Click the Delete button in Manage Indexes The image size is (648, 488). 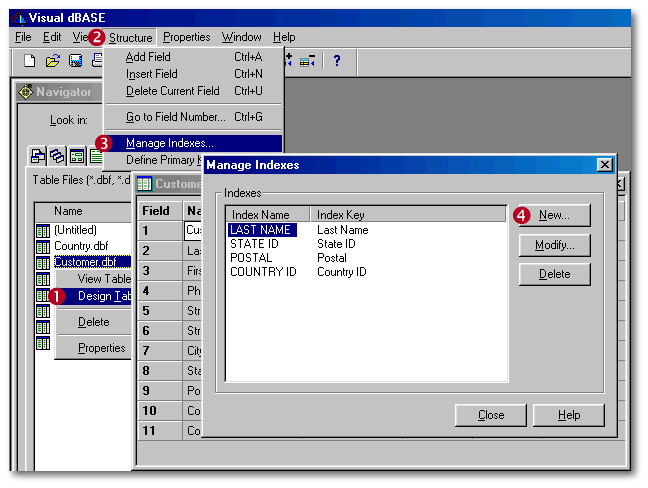pyautogui.click(x=554, y=274)
